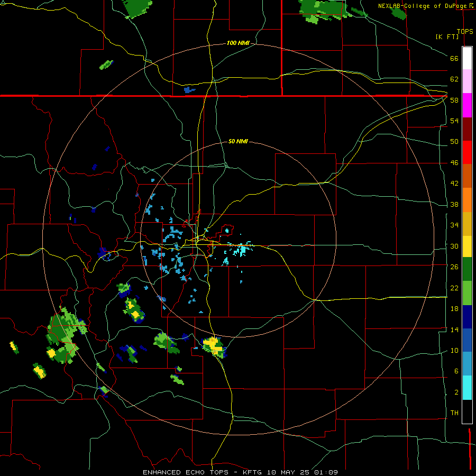The width and height of the screenshot is (476, 476).
Task: Choose legend value "22"
Action: 454,288
